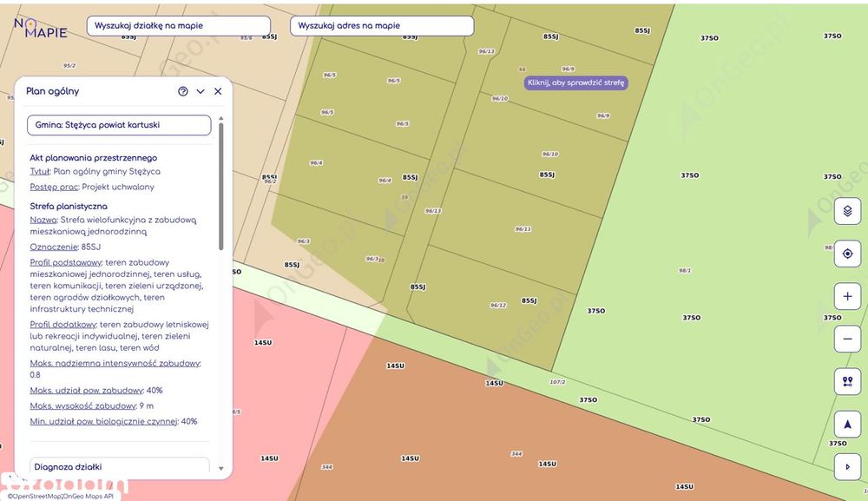Click the Profil dodatkowy link
Image resolution: width=868 pixels, height=501 pixels.
[x=63, y=325]
